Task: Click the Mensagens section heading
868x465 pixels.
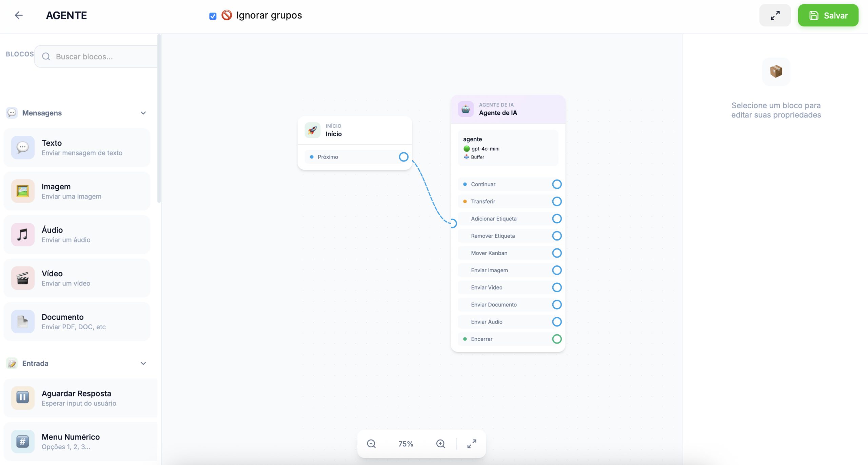Action: tap(42, 113)
